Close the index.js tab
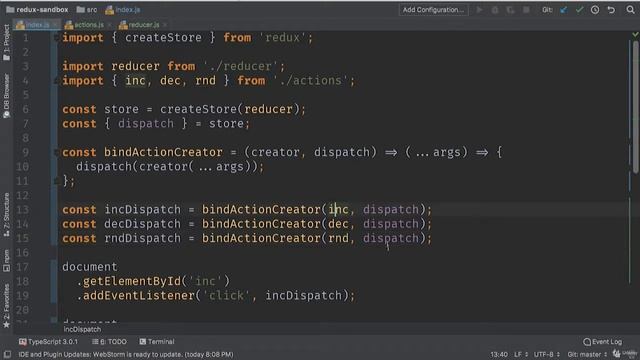 pyautogui.click(x=55, y=25)
